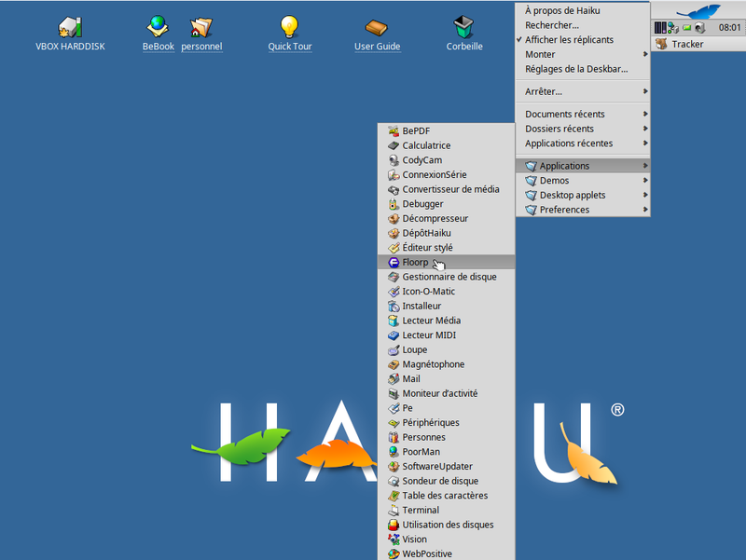This screenshot has width=746, height=560.
Task: Launch WebPositive from the applications list
Action: point(426,553)
